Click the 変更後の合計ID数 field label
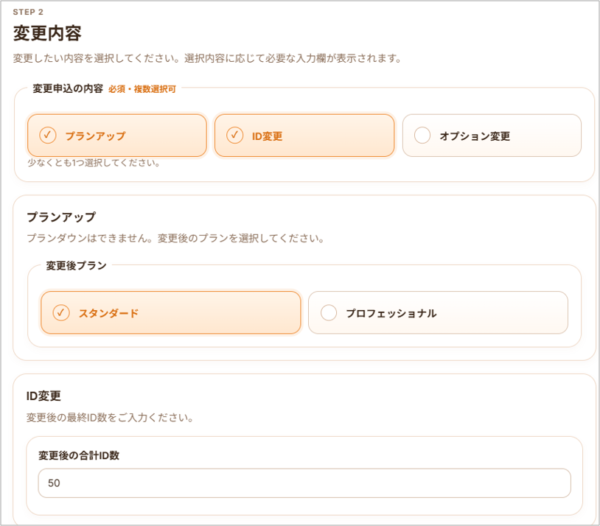 click(93, 455)
